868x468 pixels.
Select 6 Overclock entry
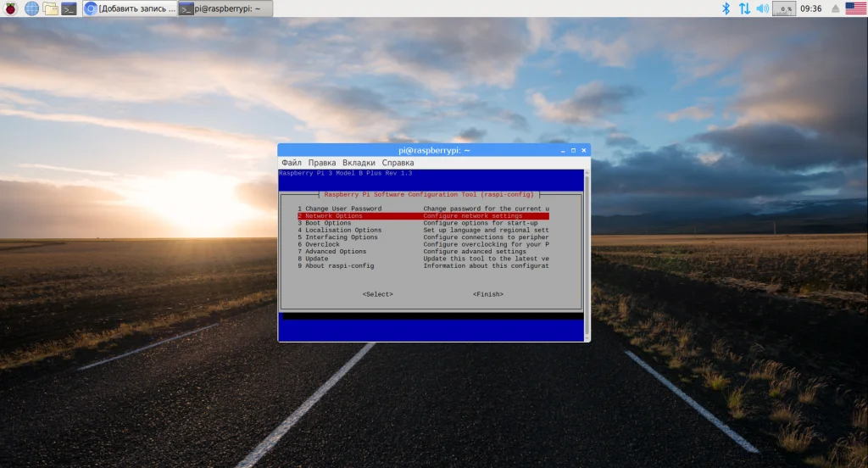(423, 245)
